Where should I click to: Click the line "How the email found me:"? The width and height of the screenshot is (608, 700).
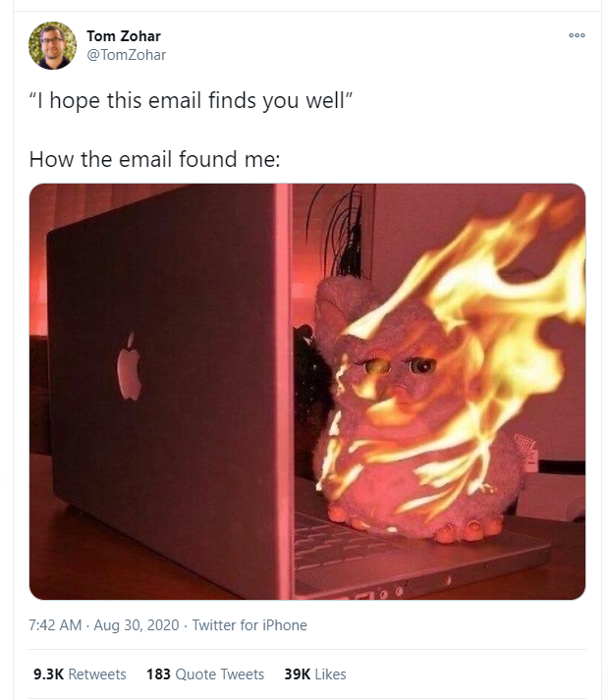coord(154,159)
